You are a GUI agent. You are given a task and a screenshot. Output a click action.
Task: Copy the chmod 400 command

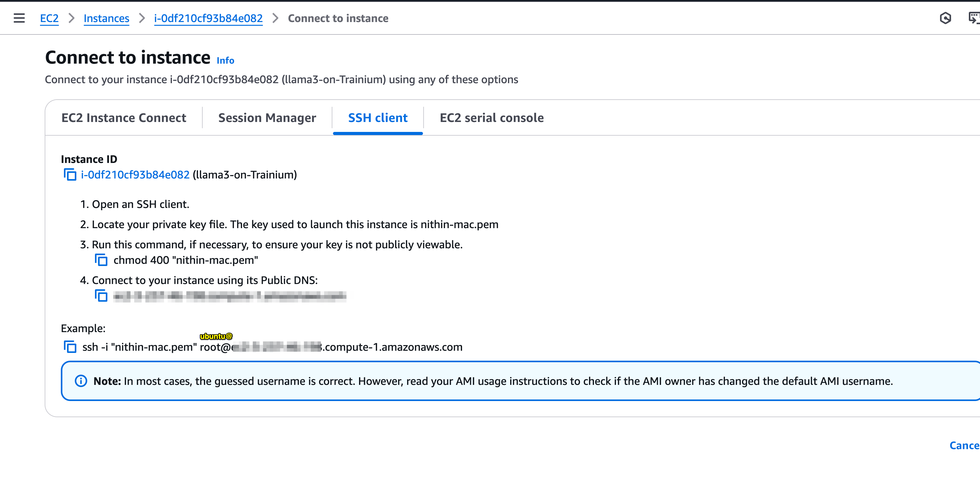101,260
